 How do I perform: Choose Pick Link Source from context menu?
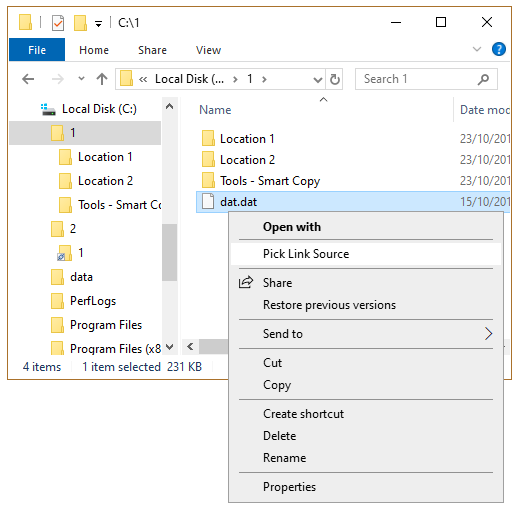coord(366,254)
